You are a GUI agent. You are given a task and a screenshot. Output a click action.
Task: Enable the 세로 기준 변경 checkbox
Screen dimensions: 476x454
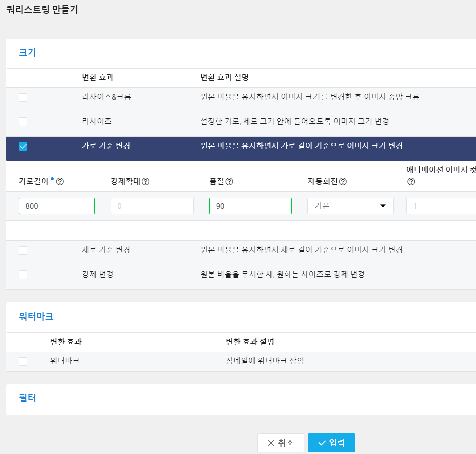click(x=23, y=250)
